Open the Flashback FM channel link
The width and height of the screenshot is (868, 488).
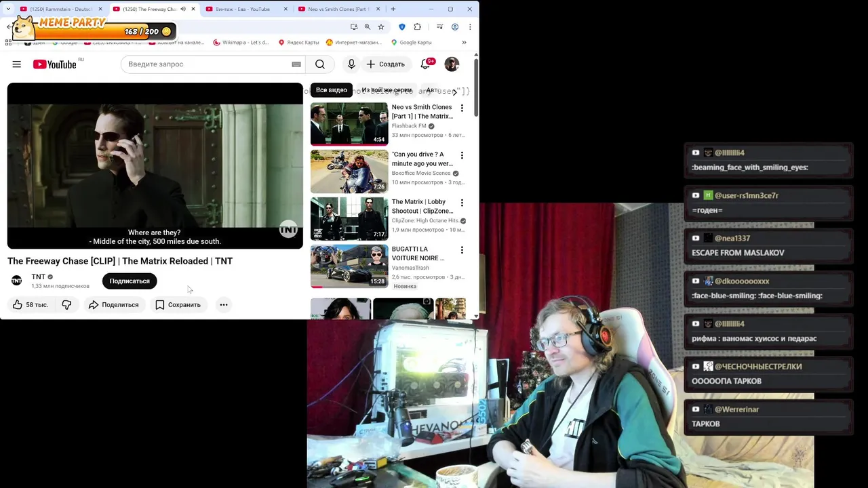coord(409,126)
